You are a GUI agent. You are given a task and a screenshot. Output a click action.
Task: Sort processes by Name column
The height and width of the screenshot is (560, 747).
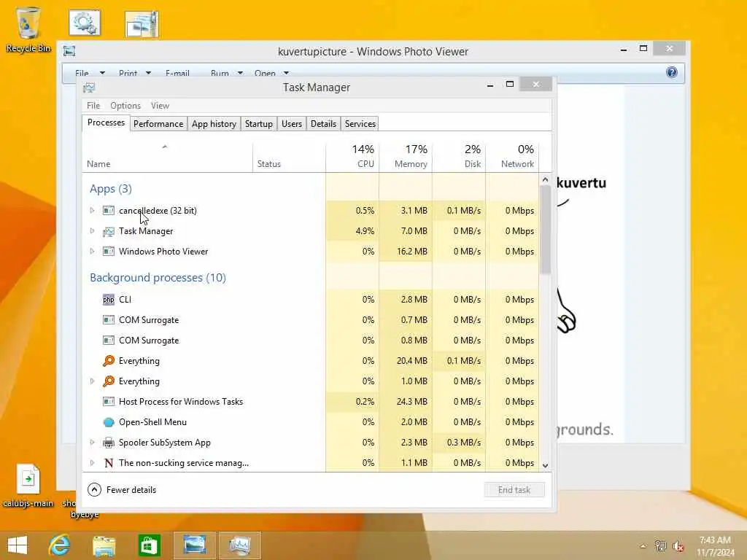[167, 157]
